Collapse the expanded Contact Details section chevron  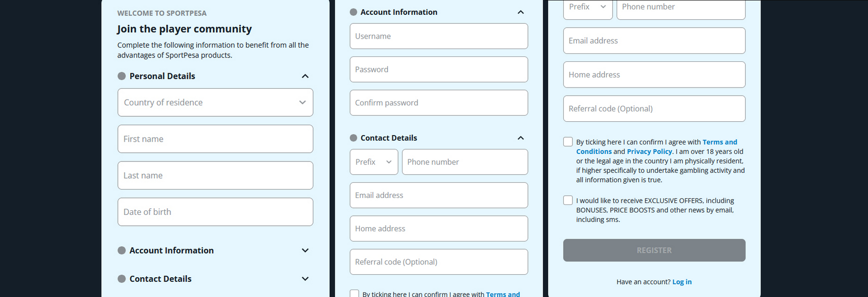(521, 138)
